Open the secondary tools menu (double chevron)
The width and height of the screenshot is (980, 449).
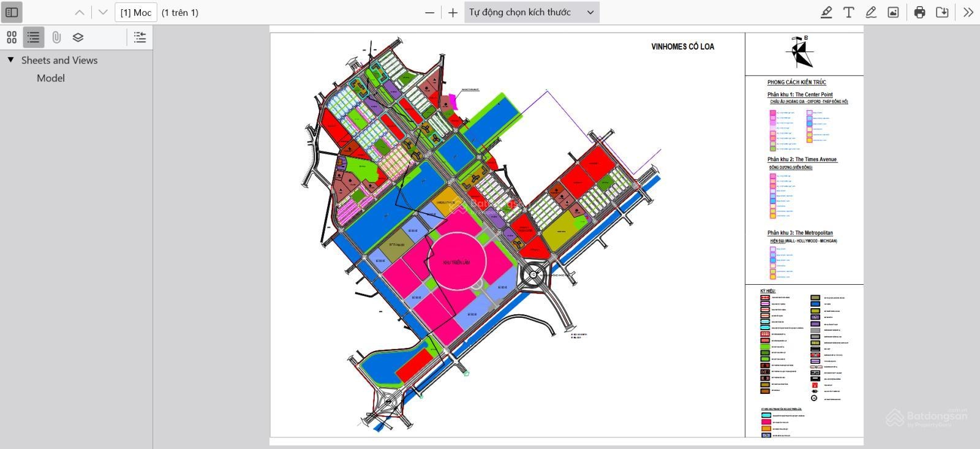click(x=968, y=12)
